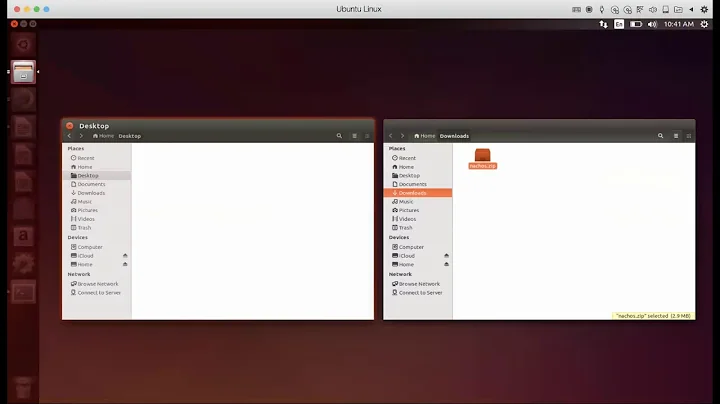The height and width of the screenshot is (404, 720).
Task: Open Parallels settings gear in title bar
Action: (x=704, y=9)
